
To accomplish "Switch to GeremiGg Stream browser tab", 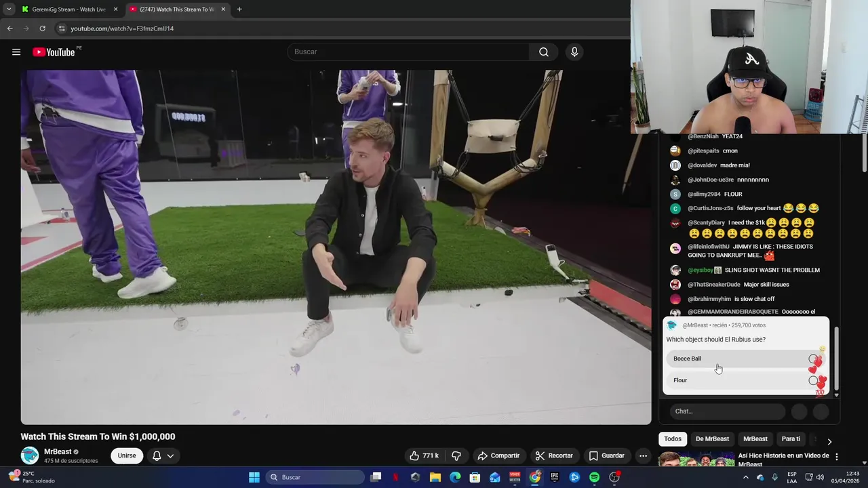I will (69, 9).
